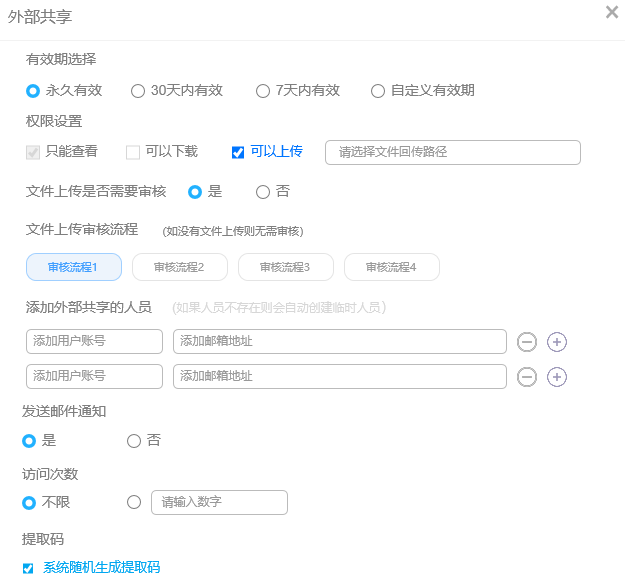Click the minus icon in first user row

[x=527, y=342]
